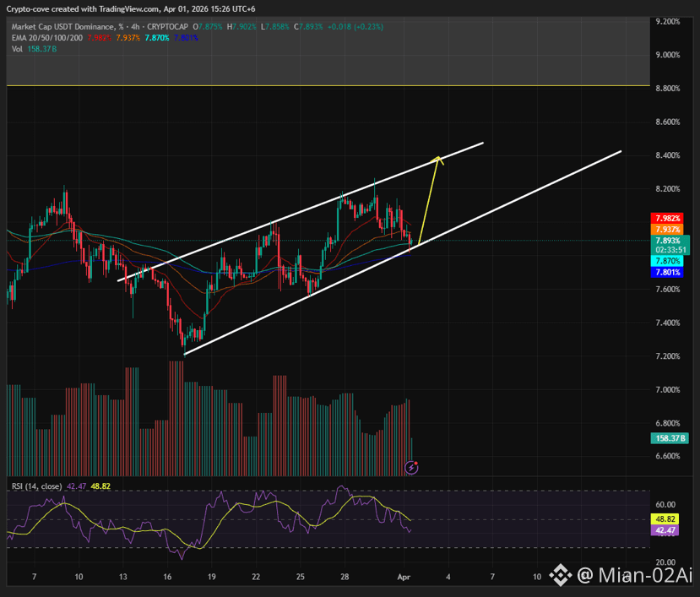Click the 25 date on time axis
This screenshot has height=597, width=700.
click(x=300, y=577)
